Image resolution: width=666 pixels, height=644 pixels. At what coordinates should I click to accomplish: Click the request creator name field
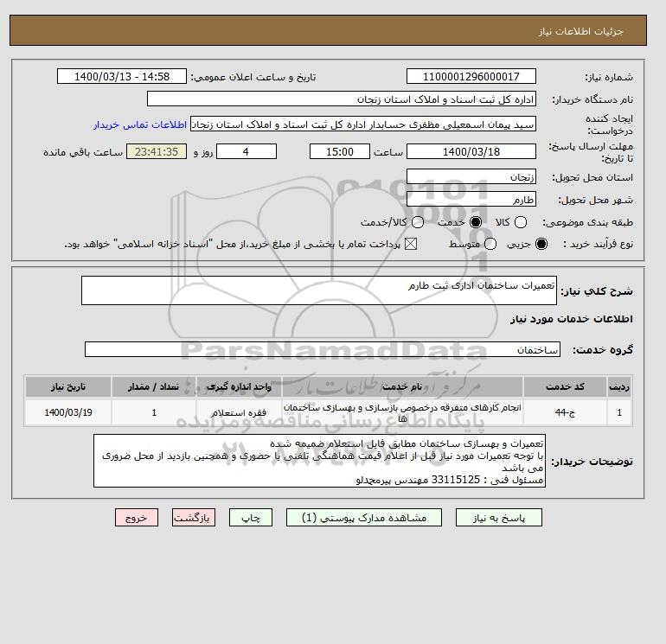point(363,124)
